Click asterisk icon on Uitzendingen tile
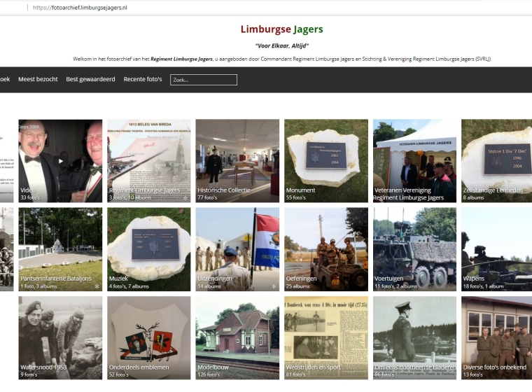532x392 pixels. click(274, 286)
